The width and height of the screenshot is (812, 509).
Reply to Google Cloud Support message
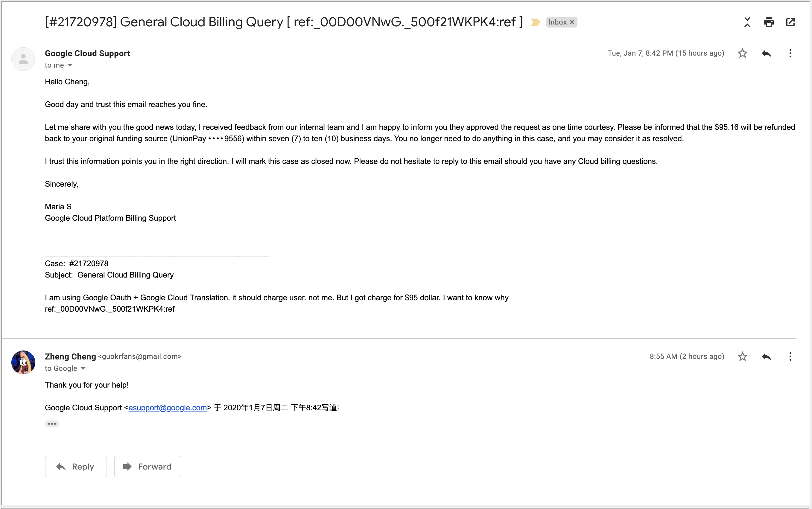coord(766,53)
